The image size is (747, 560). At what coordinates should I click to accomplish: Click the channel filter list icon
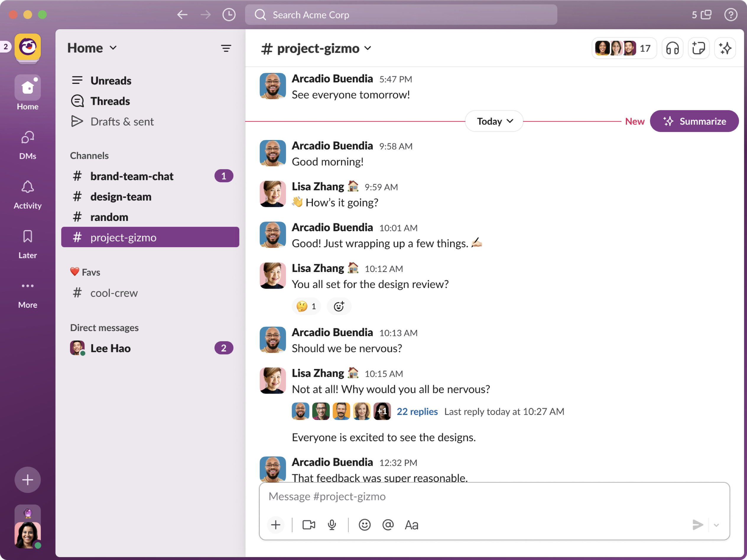[x=226, y=48]
